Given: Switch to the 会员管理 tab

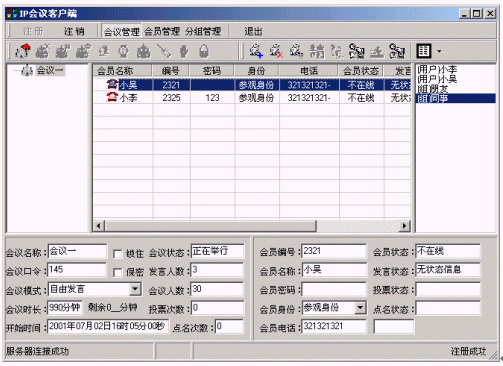Looking at the screenshot, I should [162, 32].
